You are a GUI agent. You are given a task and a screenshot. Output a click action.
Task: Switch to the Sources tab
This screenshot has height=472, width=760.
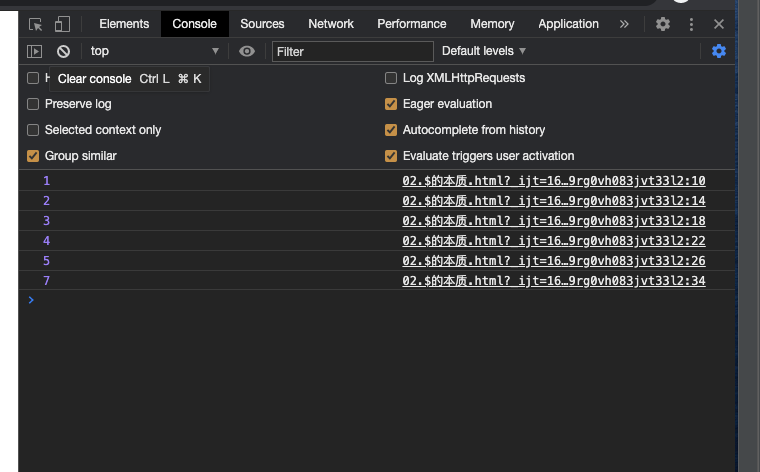pos(262,24)
